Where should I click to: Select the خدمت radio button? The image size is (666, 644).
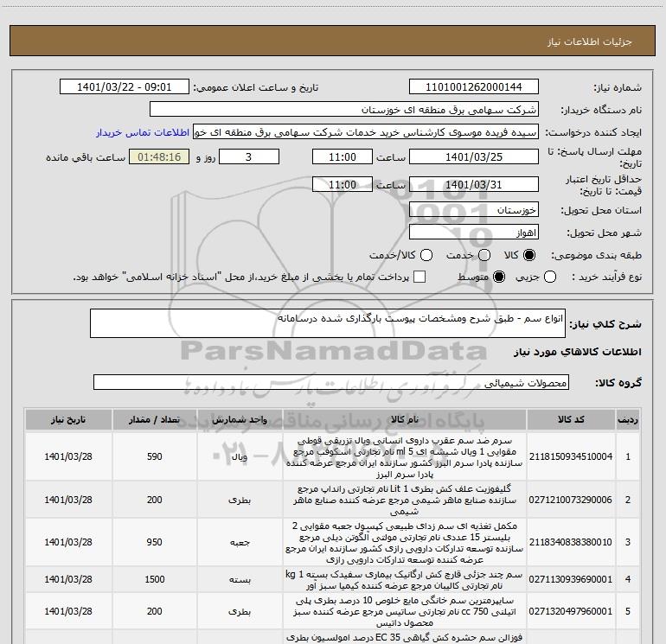coord(485,255)
